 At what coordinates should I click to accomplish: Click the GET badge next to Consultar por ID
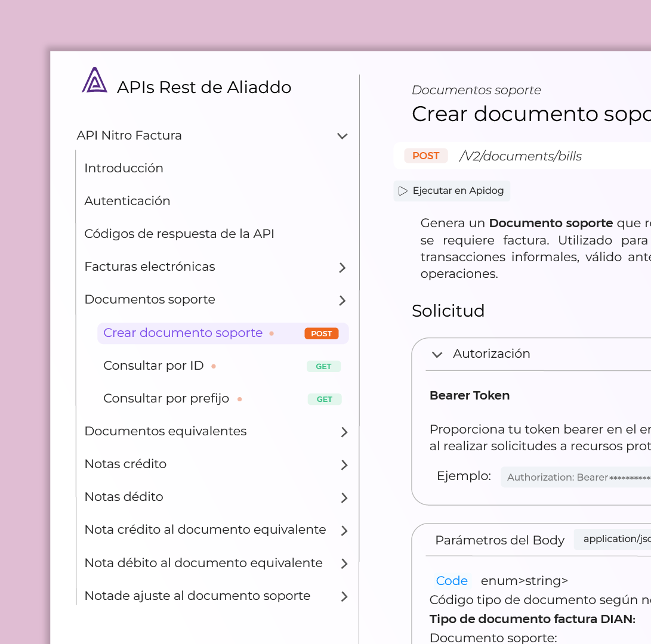click(324, 366)
